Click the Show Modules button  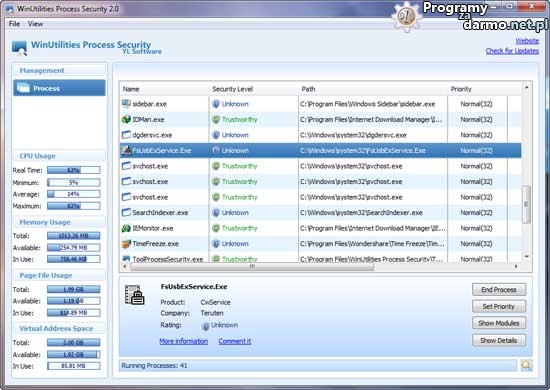coord(498,323)
